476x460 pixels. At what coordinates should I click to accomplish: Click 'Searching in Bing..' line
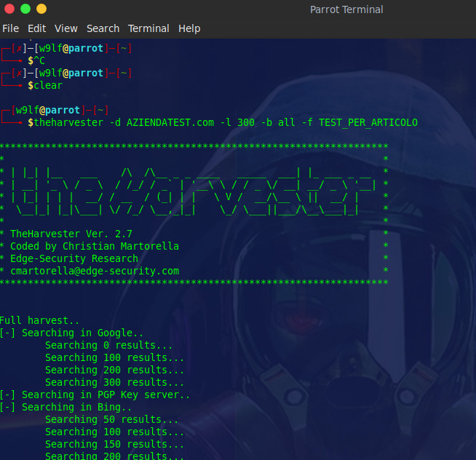pos(66,407)
